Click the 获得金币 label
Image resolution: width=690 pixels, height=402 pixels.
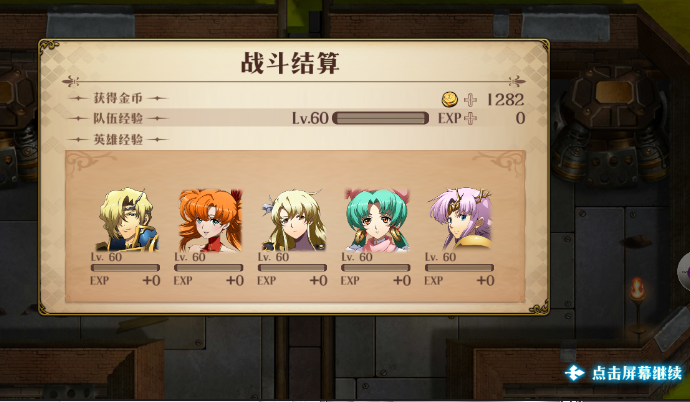click(x=118, y=98)
